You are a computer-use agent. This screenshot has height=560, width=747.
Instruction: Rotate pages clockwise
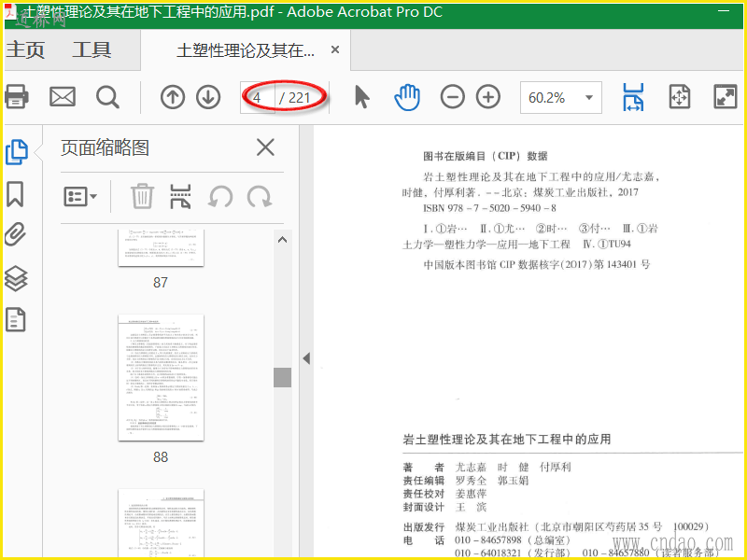tap(260, 197)
